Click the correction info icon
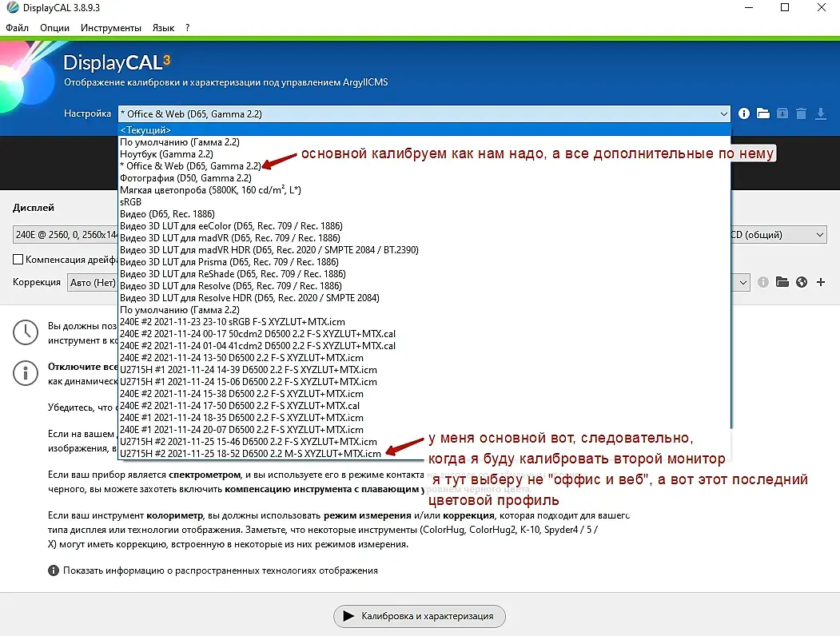 click(762, 282)
